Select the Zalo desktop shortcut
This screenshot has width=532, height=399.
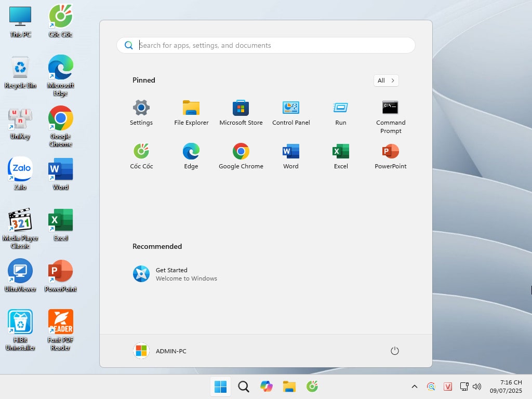[x=20, y=174]
